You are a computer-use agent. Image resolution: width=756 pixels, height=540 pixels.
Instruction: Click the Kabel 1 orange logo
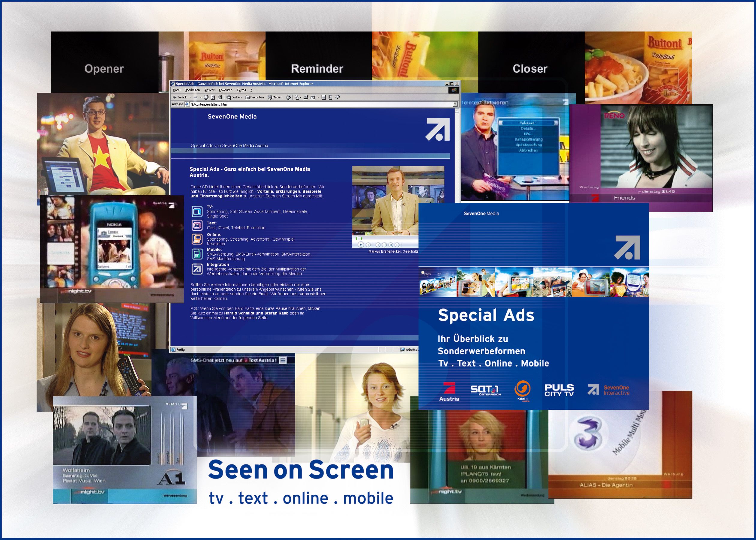point(522,391)
